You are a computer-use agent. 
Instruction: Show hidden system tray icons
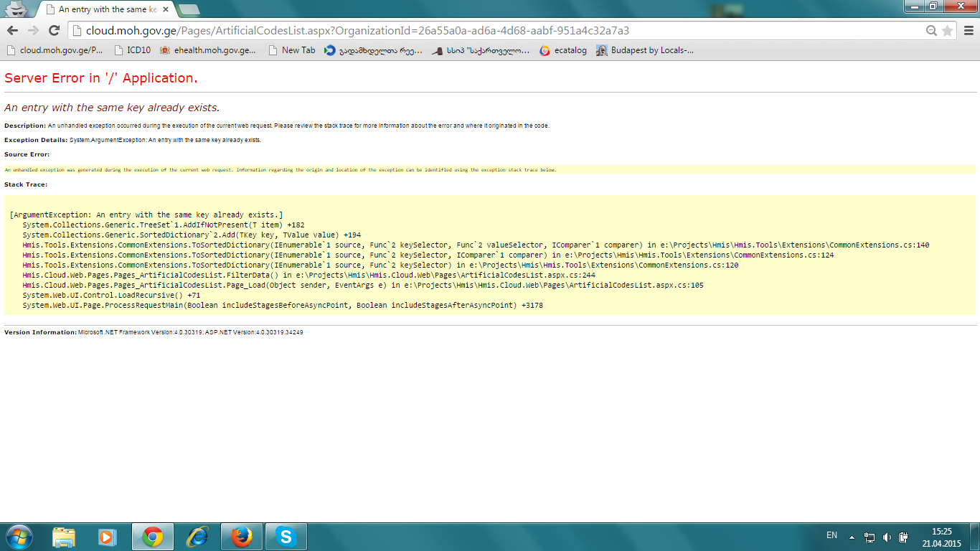pos(852,537)
